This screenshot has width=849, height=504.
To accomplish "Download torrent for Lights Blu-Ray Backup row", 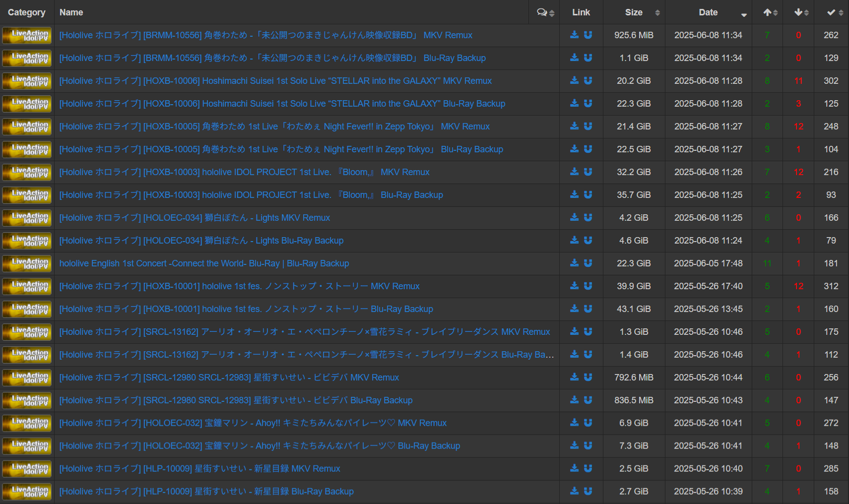I will [574, 240].
